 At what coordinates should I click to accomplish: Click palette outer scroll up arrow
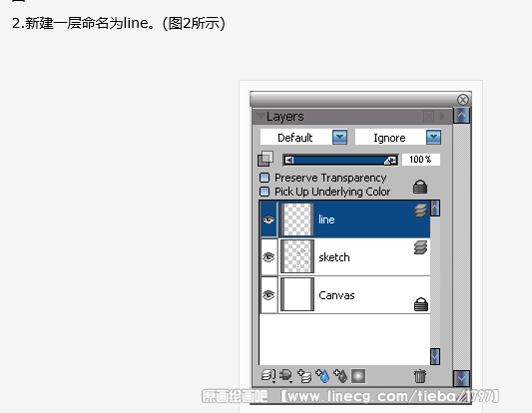461,116
